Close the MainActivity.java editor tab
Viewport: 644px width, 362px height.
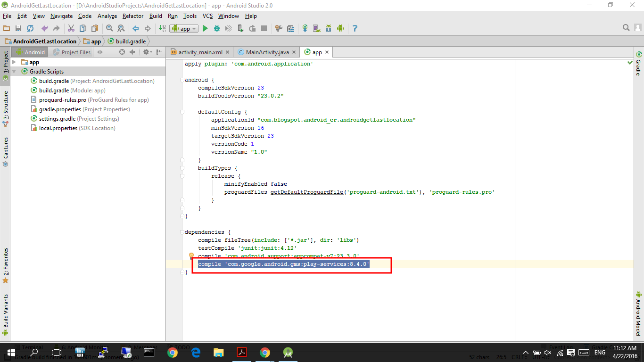coord(294,52)
